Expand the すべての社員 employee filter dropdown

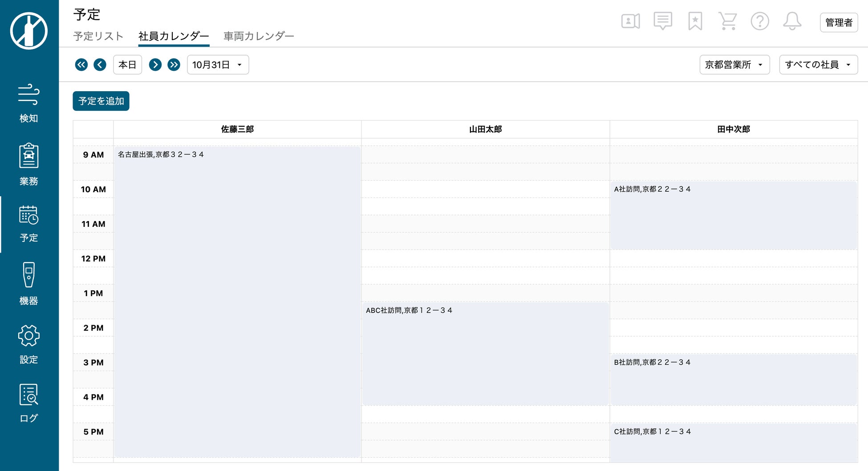(x=818, y=65)
